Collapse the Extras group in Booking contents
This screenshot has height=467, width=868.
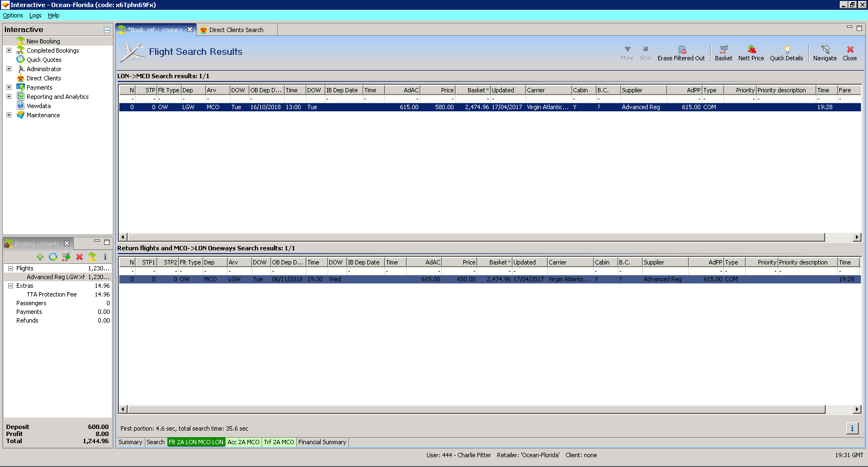tap(10, 286)
